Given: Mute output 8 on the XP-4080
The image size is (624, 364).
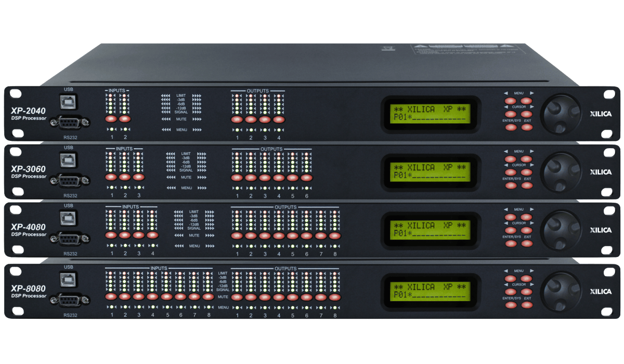Looking at the screenshot, I should pyautogui.click(x=335, y=236).
